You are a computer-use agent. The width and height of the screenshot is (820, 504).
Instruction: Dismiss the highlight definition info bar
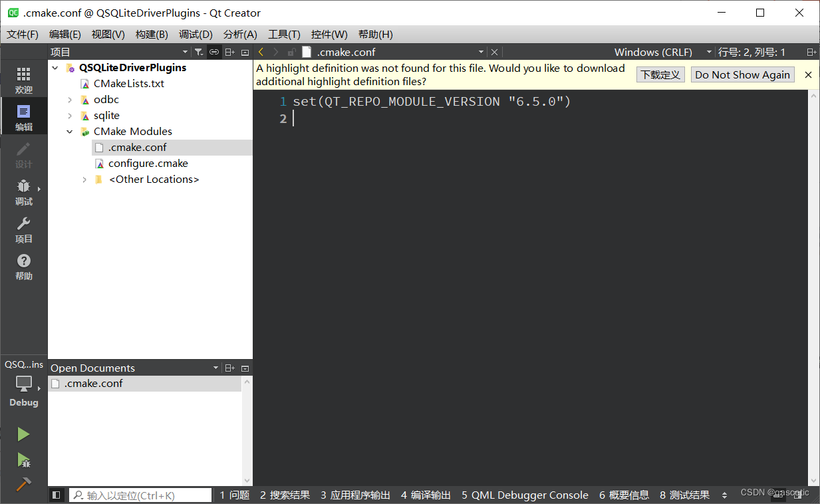click(x=808, y=74)
